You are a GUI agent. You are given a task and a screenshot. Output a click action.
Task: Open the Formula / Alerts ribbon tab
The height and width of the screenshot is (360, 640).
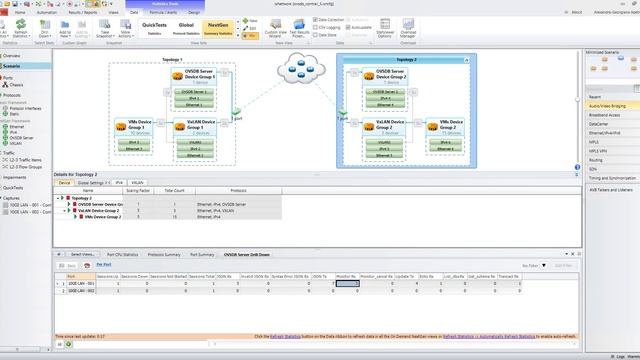point(163,12)
